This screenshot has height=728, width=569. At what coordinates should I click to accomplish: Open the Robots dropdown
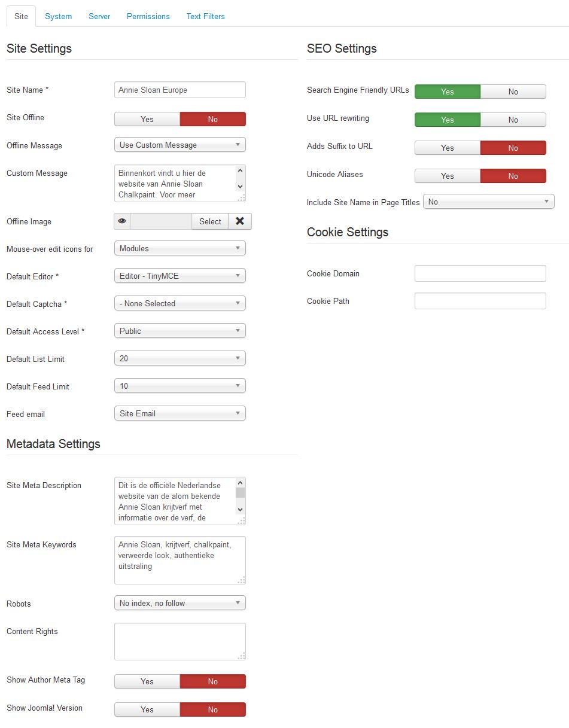[180, 603]
